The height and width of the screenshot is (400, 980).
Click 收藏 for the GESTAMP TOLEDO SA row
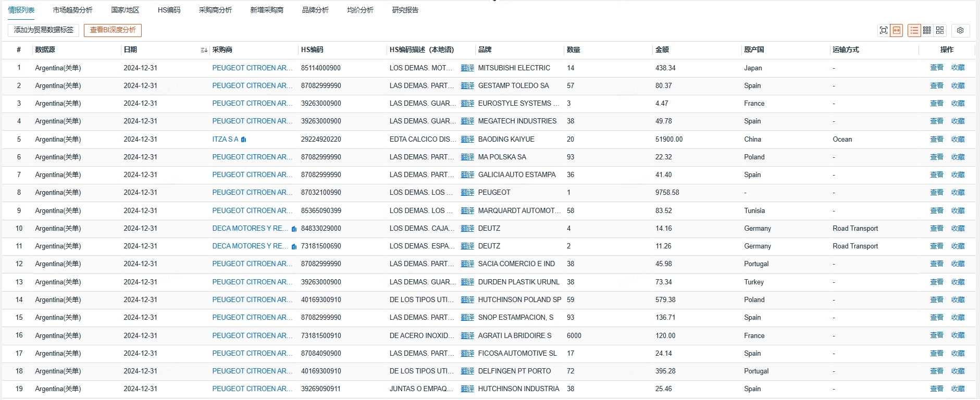click(x=958, y=85)
